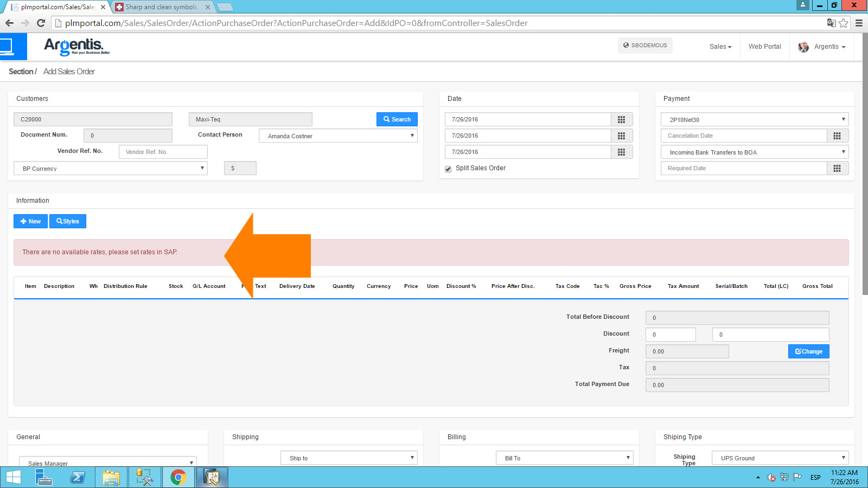Click the Argentis logo

click(76, 47)
